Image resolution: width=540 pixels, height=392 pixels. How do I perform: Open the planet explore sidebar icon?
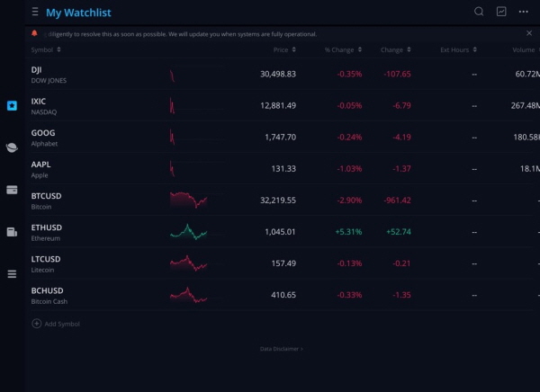[12, 147]
